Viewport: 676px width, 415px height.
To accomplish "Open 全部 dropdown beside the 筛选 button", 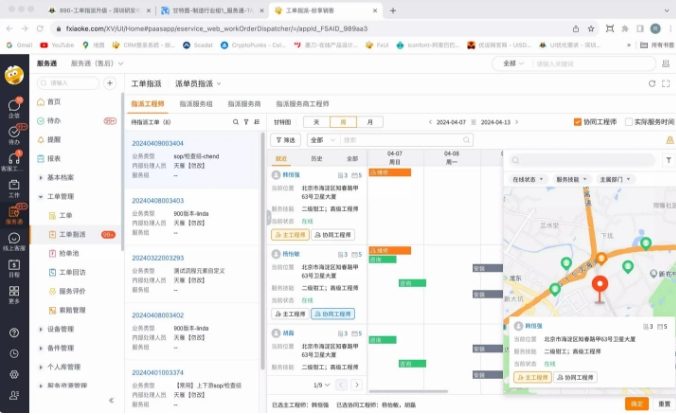I will 323,140.
